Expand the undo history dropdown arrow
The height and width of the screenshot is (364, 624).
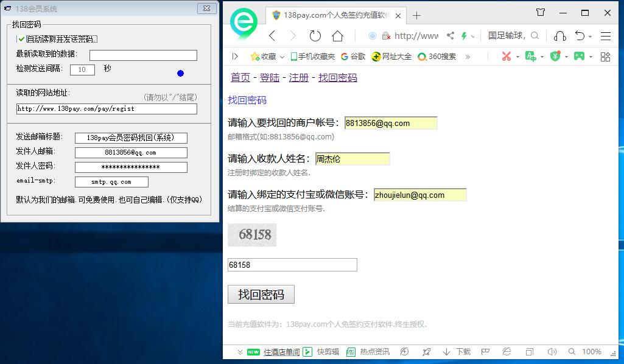[590, 36]
